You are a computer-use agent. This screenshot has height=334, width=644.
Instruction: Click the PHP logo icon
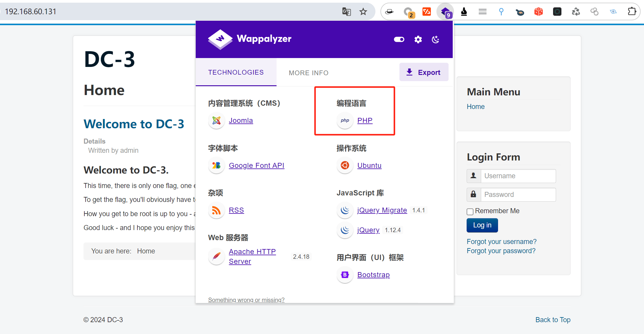click(345, 121)
